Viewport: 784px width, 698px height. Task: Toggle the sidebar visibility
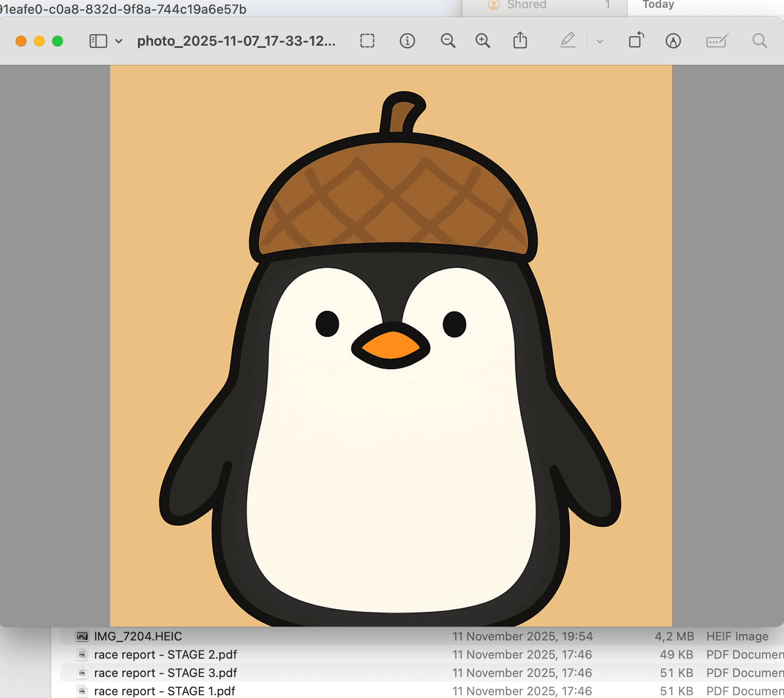tap(97, 41)
